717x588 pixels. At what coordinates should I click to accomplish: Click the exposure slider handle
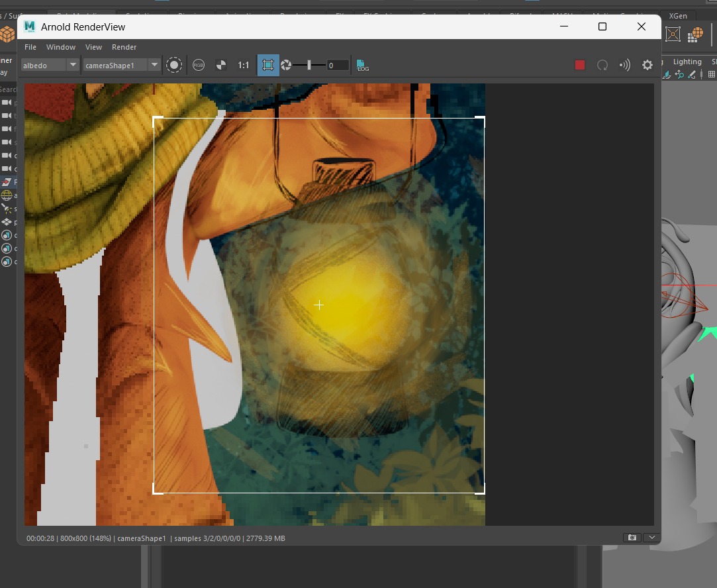click(x=309, y=65)
